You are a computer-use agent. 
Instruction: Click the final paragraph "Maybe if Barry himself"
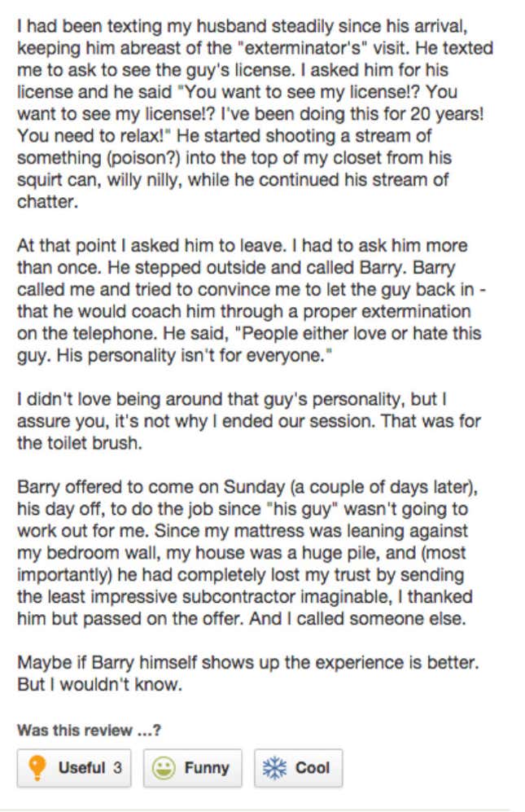coord(248,674)
